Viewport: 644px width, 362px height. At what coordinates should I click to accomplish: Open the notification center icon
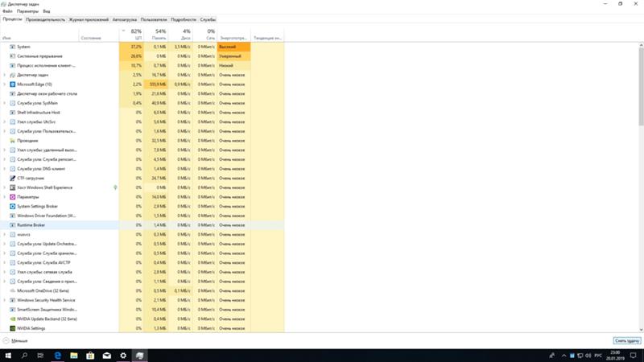(x=634, y=356)
